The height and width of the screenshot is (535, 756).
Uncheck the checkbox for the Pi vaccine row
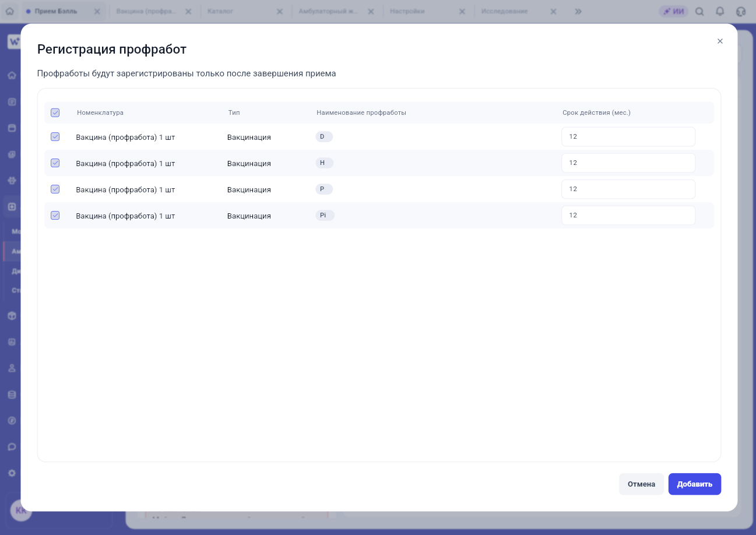pyautogui.click(x=55, y=216)
